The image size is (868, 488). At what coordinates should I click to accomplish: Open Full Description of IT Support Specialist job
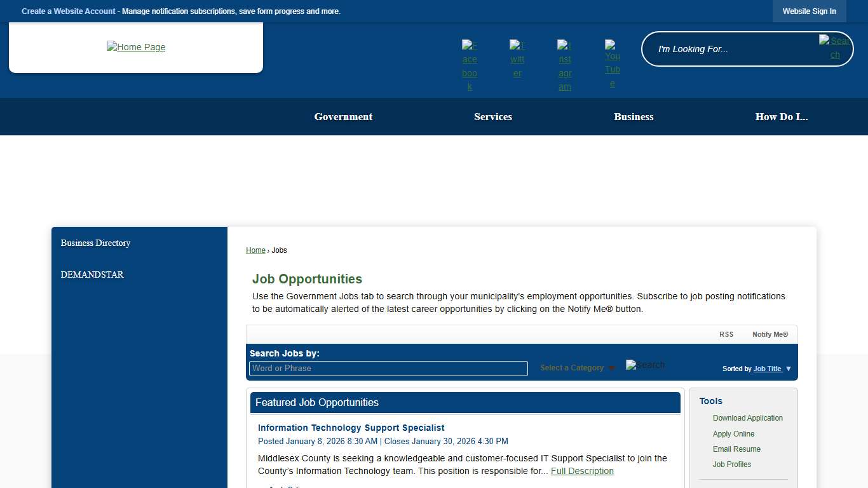click(582, 471)
